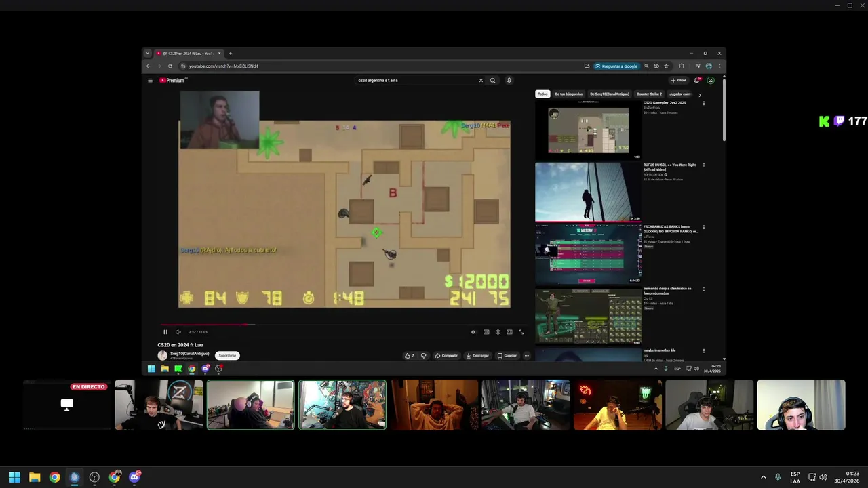Show more filter chips with the arrow
The image size is (868, 488).
(x=700, y=95)
